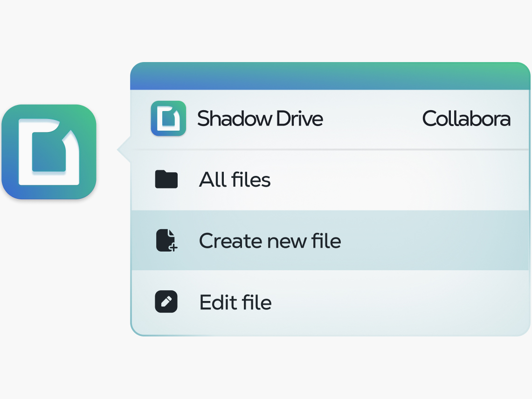Select Create new file menu entry
Screen dimensions: 532x399
pos(269,241)
